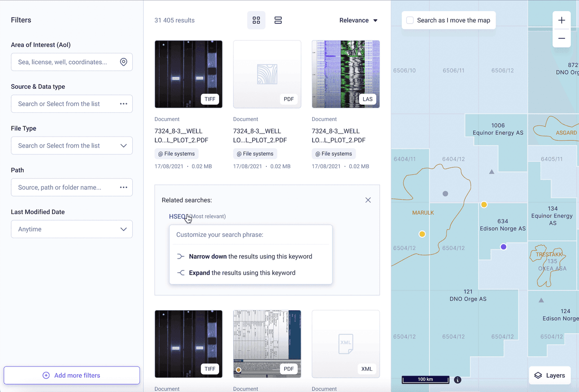Choose Narrow down the results option
The height and width of the screenshot is (392, 579).
250,257
